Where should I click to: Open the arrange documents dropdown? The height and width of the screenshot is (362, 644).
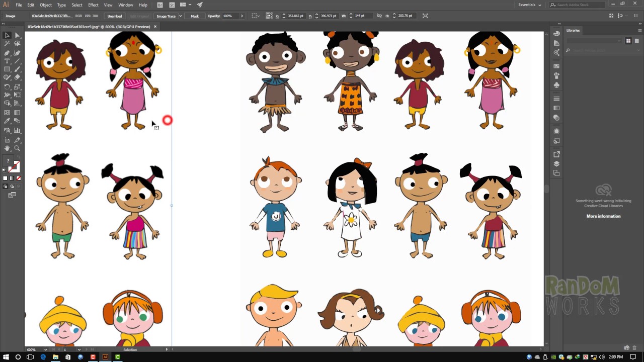click(186, 5)
